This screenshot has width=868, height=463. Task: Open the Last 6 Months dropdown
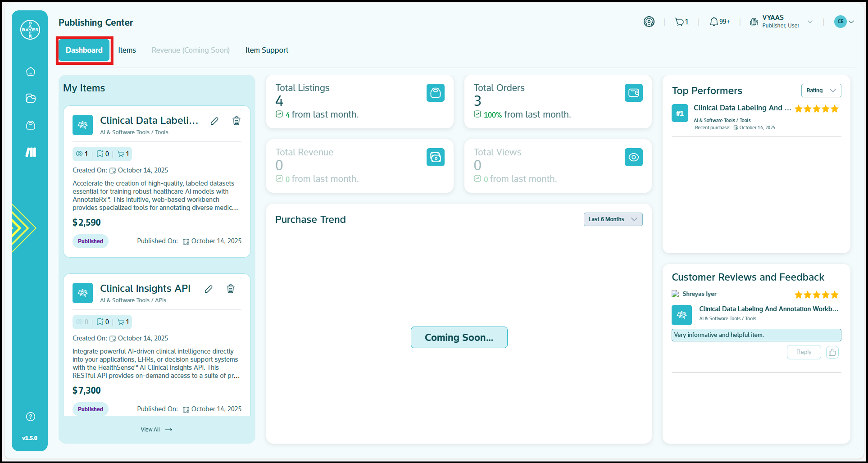click(x=613, y=219)
